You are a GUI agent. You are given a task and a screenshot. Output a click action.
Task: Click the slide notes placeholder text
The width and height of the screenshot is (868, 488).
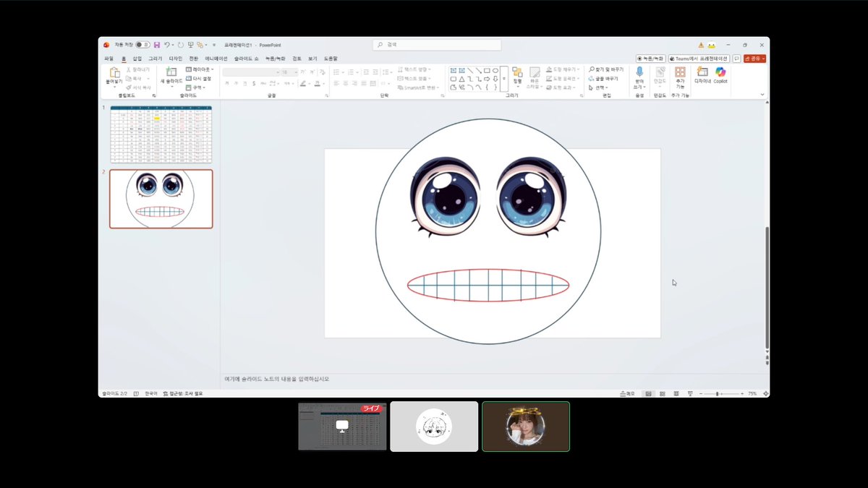(276, 379)
